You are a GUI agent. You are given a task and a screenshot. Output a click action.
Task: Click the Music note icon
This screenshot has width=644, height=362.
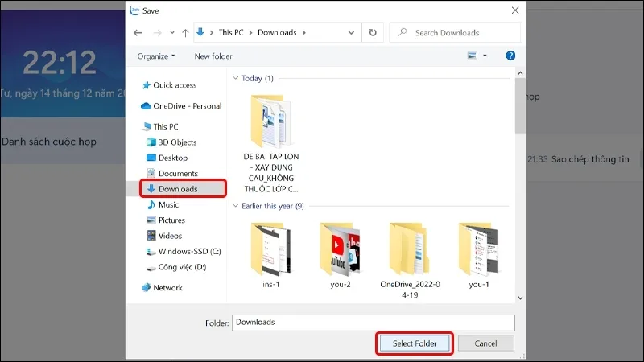tap(151, 204)
